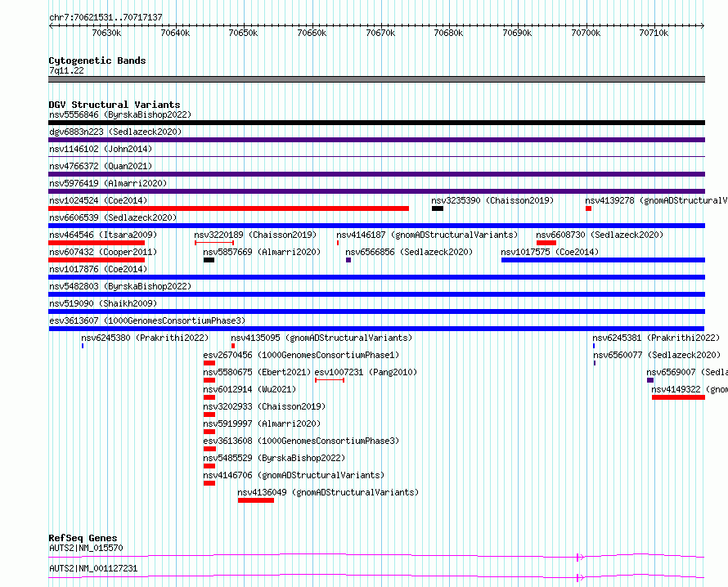Click the nsv5556846 (ByrskaBishop2022) label
The image size is (728, 587).
coord(120,114)
